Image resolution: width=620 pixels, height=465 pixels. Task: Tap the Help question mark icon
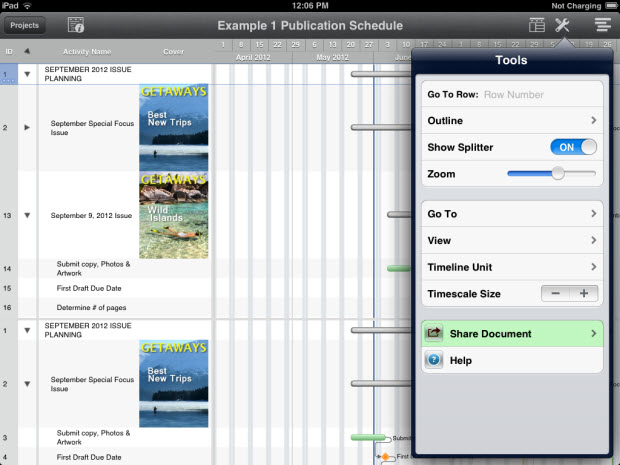tap(434, 360)
